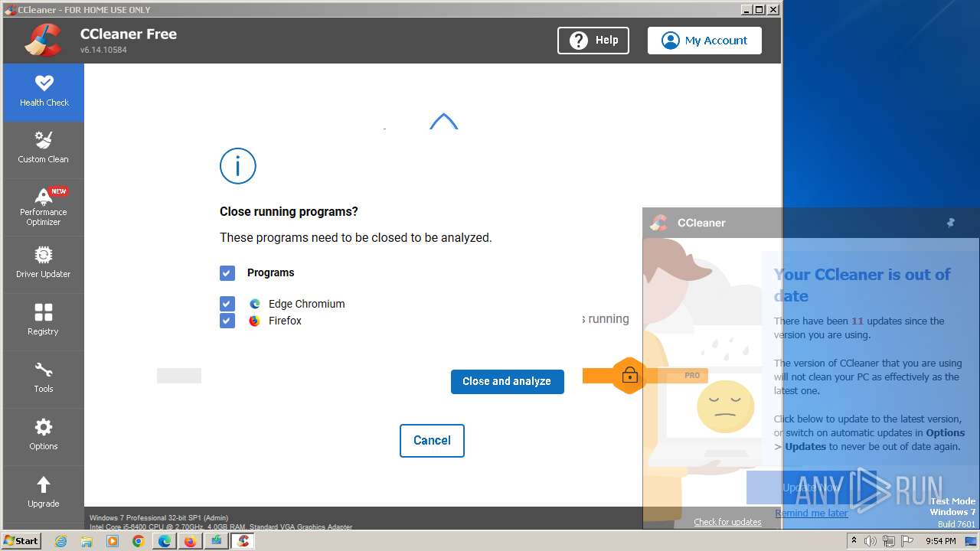Click the 'Close running programs?' heading

pos(289,212)
